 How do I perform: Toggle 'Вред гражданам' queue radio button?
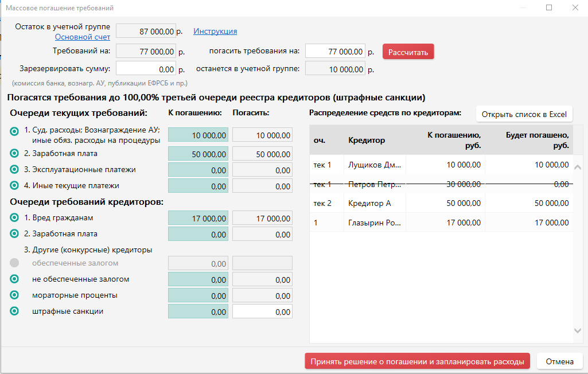[x=14, y=218]
